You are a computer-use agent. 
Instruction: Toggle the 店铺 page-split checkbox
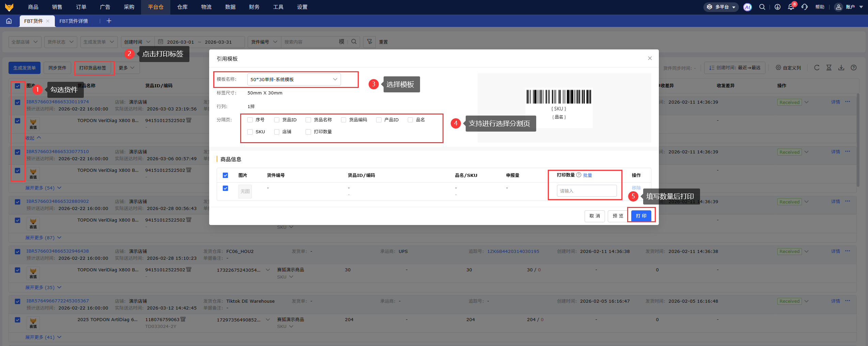coord(277,132)
